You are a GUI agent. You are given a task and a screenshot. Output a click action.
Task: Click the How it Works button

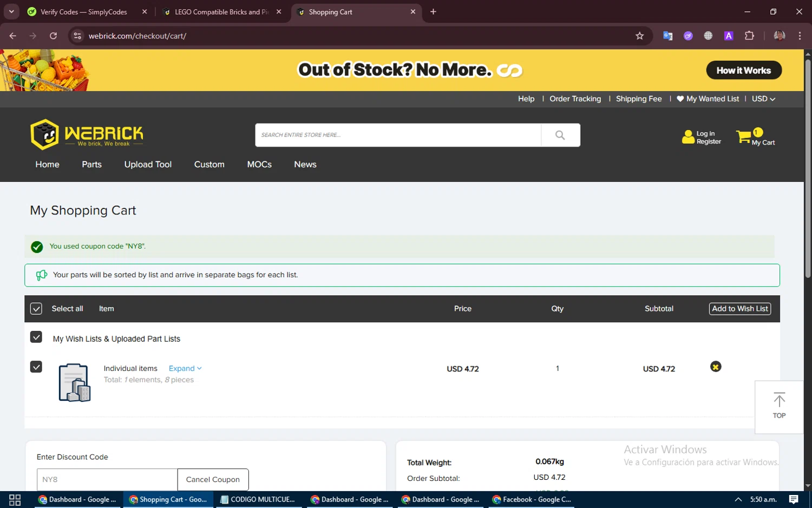(744, 70)
